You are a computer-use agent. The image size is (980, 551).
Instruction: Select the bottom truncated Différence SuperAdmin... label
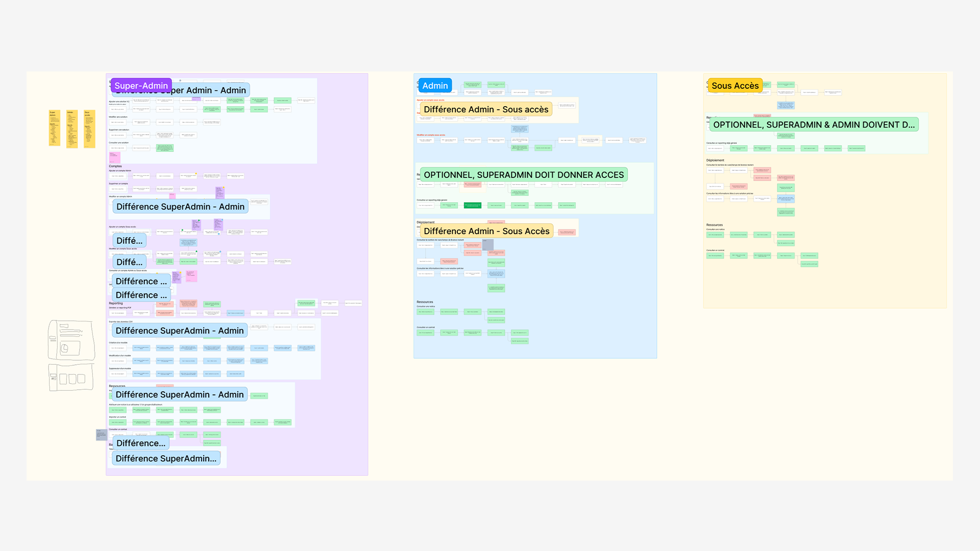point(166,459)
